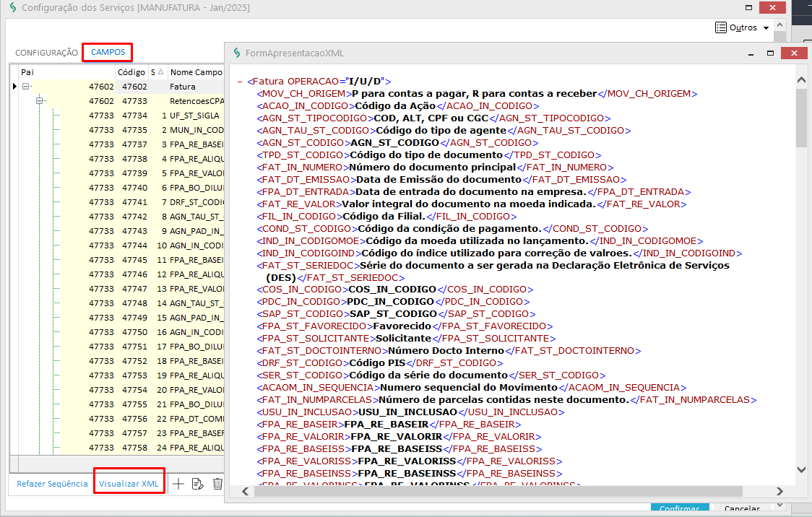Collapse the Fatura root tree node

pyautogui.click(x=26, y=87)
